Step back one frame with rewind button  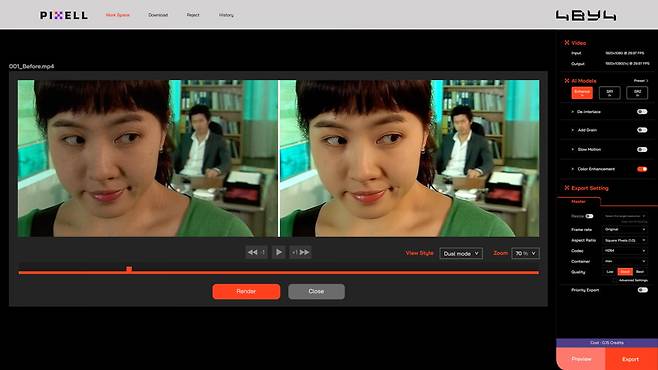click(256, 252)
